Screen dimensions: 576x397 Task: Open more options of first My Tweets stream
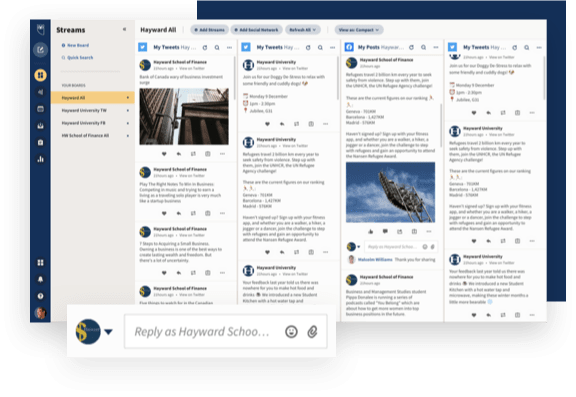pyautogui.click(x=229, y=47)
